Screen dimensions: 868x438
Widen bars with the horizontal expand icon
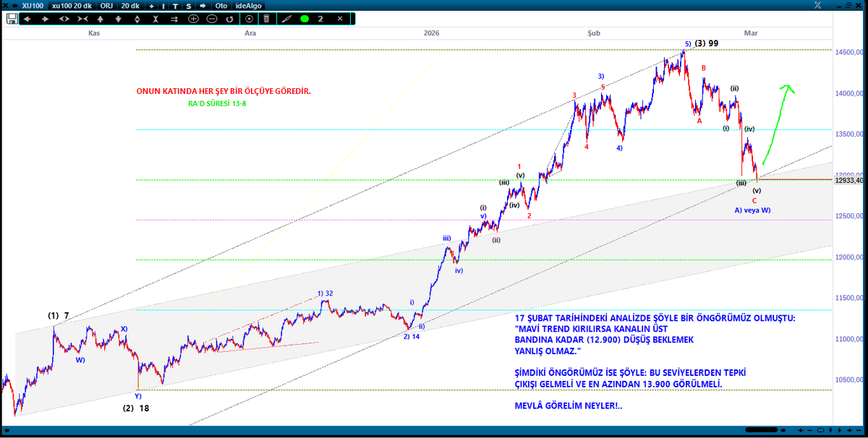point(64,19)
